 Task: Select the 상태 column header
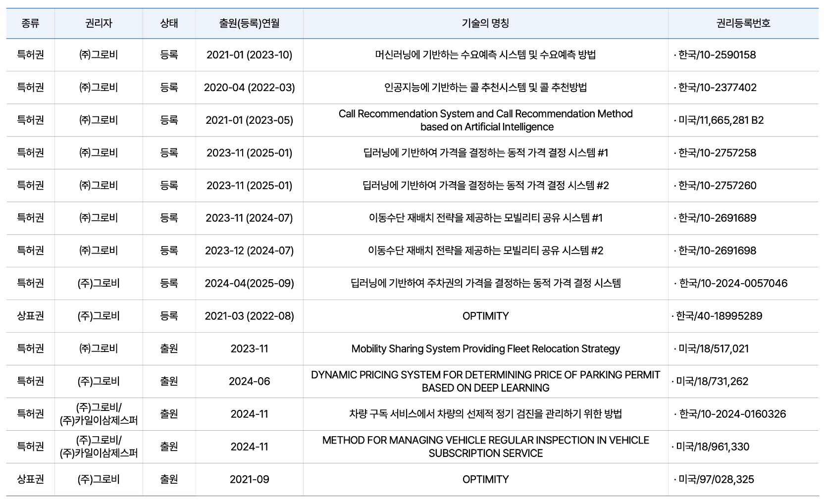pos(169,23)
